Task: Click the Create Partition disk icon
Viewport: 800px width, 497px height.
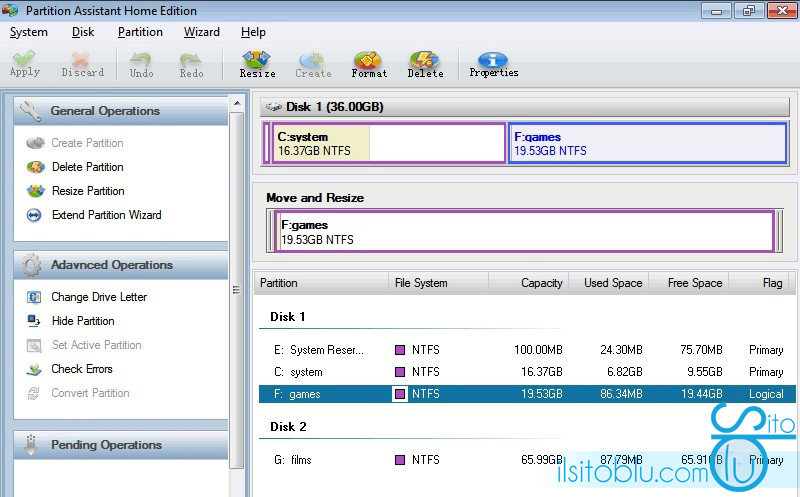Action: [35, 143]
